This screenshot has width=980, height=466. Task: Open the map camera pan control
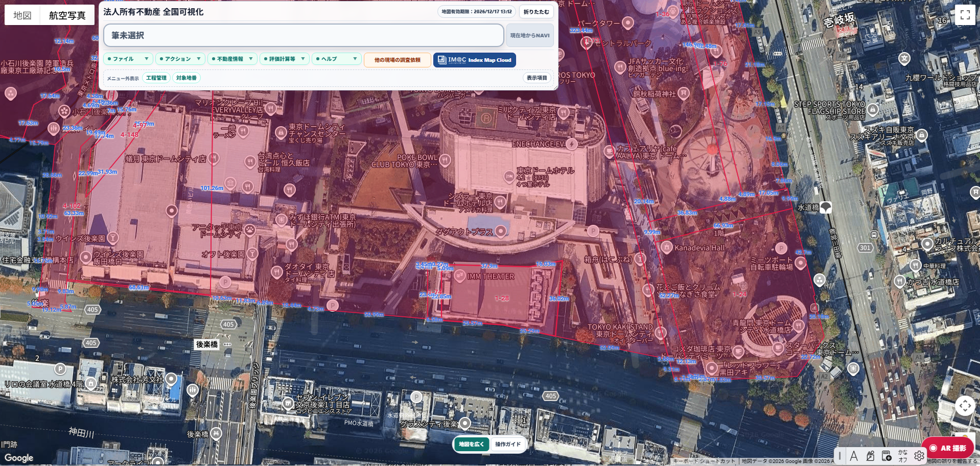965,406
